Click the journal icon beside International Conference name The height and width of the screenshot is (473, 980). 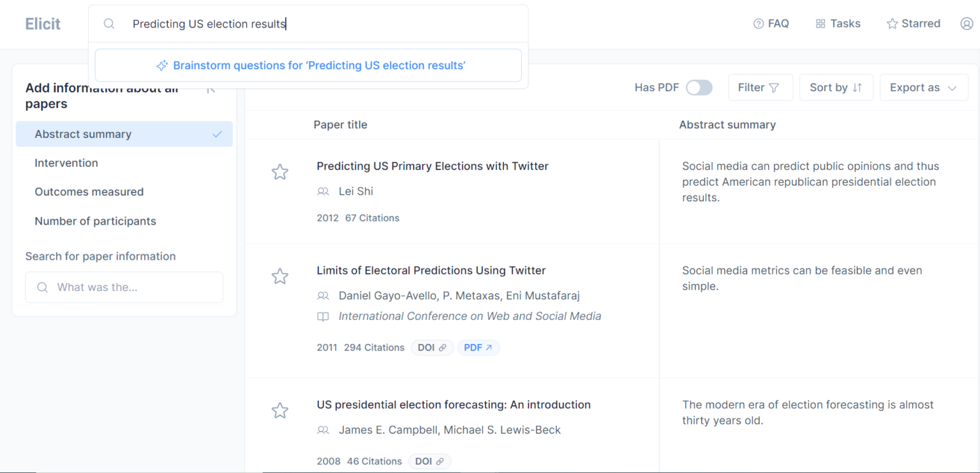pyautogui.click(x=323, y=316)
